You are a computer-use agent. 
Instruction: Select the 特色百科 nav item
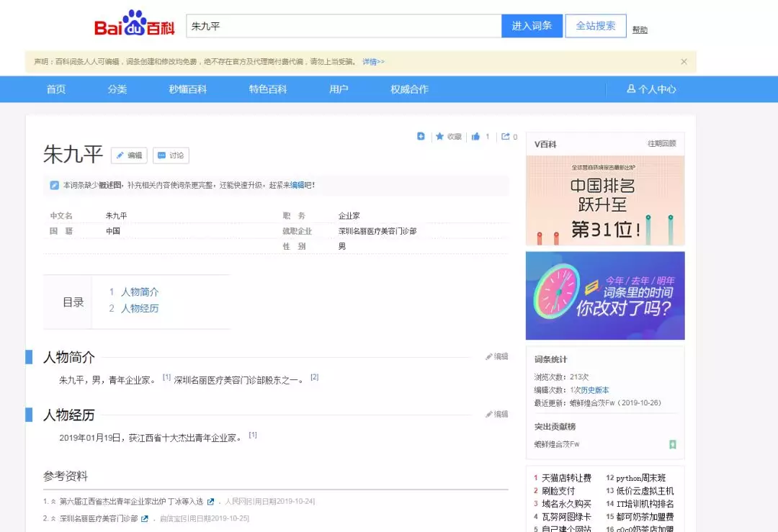[x=268, y=89]
